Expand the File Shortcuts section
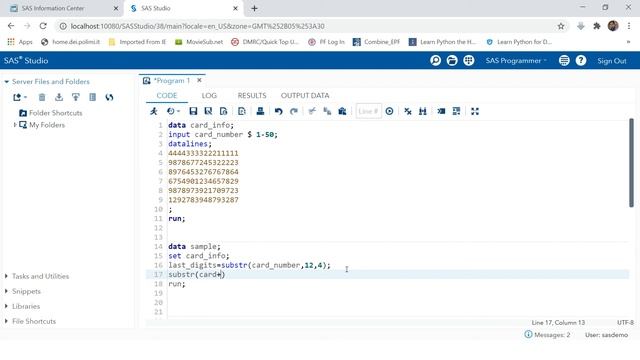 [x=6, y=321]
